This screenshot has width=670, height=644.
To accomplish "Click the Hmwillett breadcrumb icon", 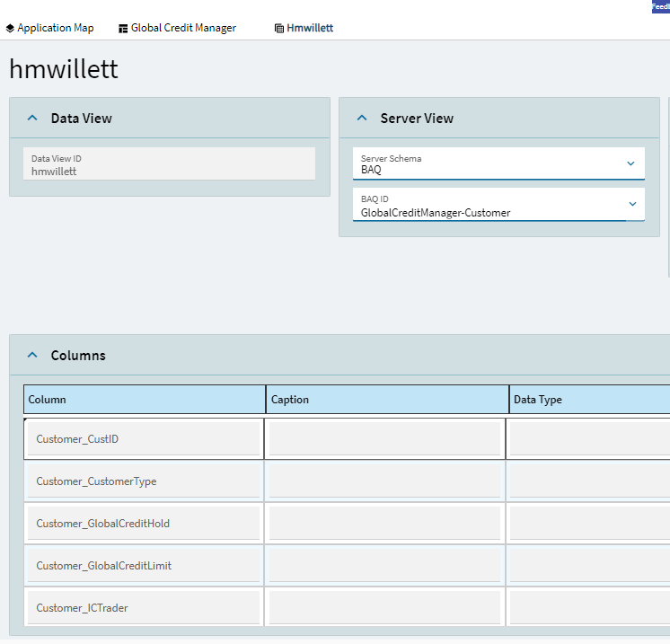I will pos(279,28).
